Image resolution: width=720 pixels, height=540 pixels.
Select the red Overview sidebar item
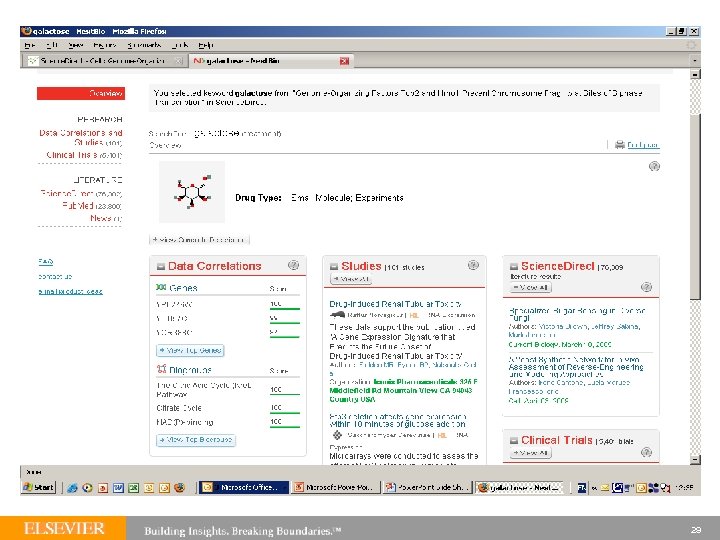(x=81, y=93)
